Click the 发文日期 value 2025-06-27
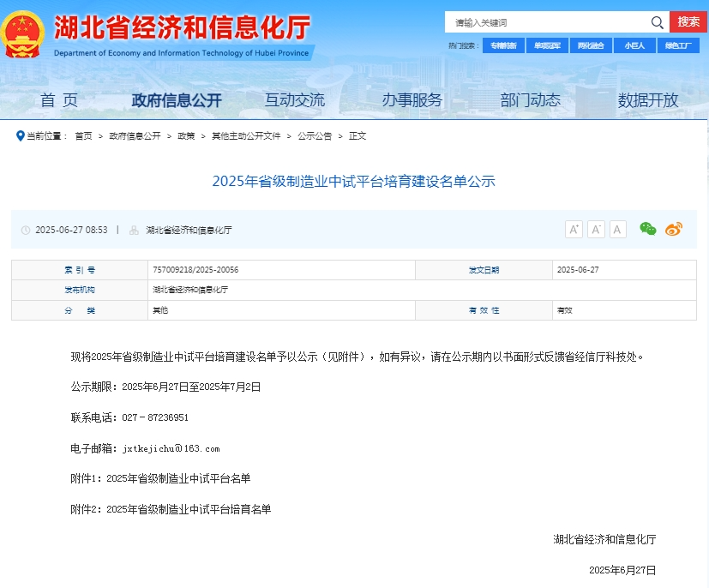 (x=578, y=270)
